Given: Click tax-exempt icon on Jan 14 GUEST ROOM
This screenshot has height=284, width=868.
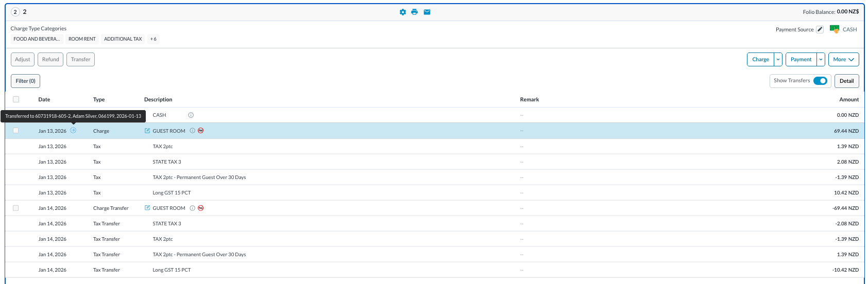Looking at the screenshot, I should coord(201,208).
